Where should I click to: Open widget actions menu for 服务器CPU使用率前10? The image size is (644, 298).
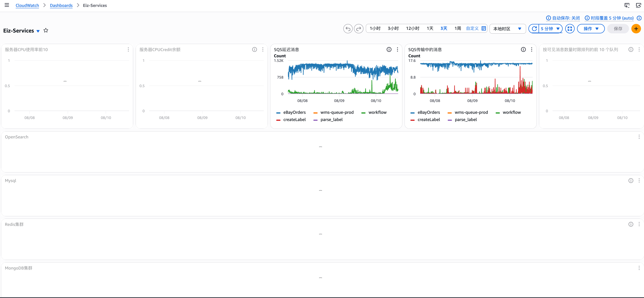(128, 49)
